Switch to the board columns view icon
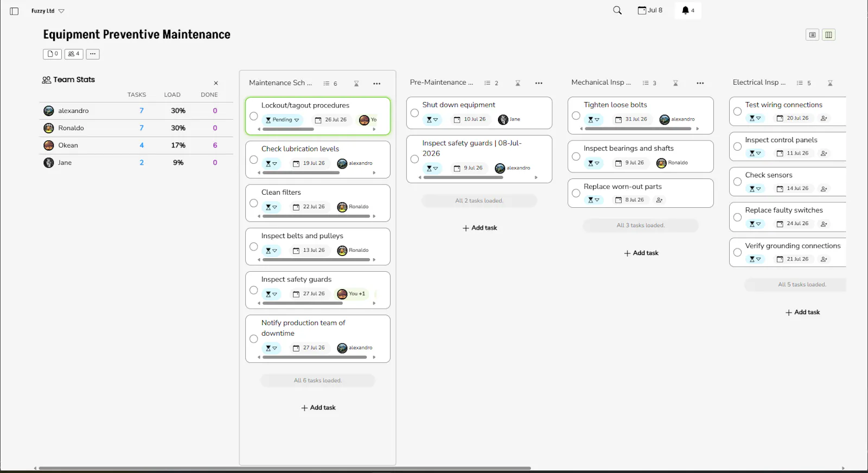Image resolution: width=868 pixels, height=473 pixels. coord(828,35)
